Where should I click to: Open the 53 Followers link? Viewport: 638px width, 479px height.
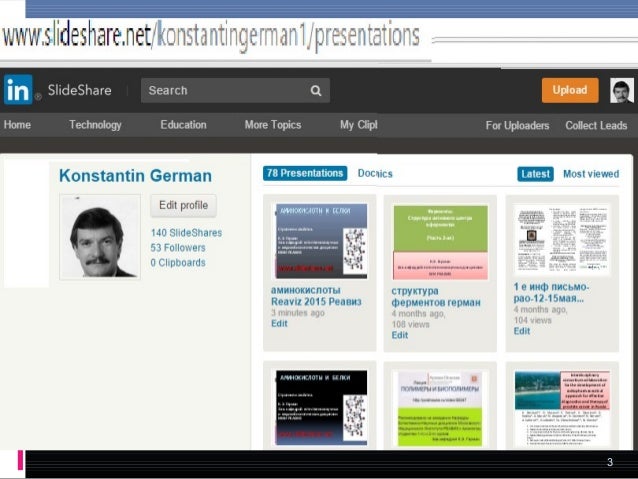coord(178,247)
